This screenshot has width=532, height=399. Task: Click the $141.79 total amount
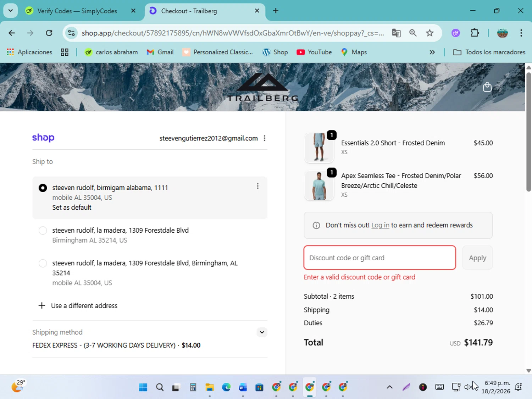tap(478, 343)
